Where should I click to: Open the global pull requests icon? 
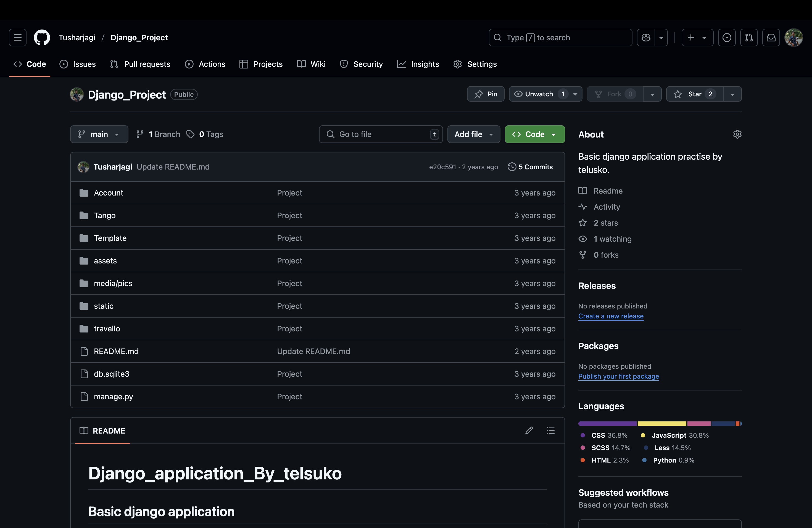click(x=749, y=38)
